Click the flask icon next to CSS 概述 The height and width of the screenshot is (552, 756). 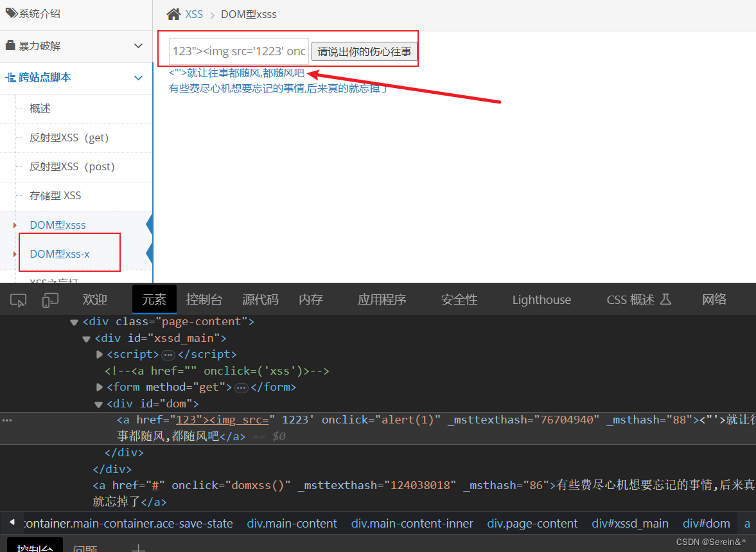tap(665, 299)
